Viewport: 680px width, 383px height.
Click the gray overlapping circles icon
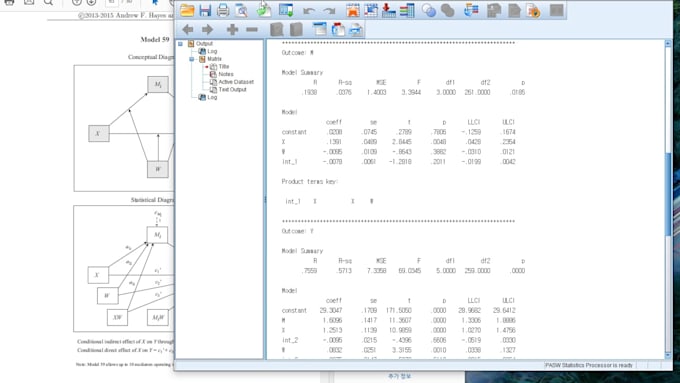pos(448,10)
